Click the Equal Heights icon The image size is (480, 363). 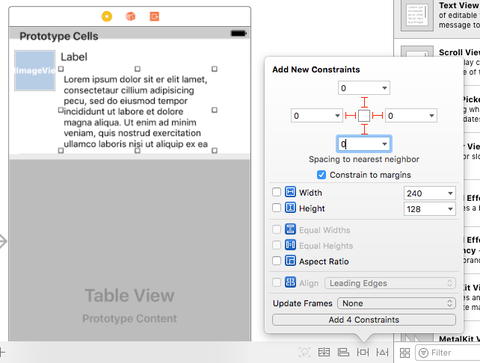click(x=290, y=245)
